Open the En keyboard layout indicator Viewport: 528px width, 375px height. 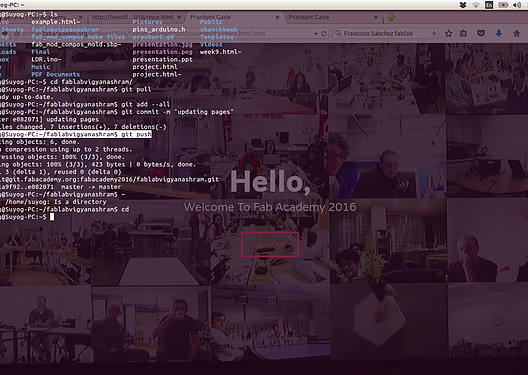pyautogui.click(x=489, y=5)
